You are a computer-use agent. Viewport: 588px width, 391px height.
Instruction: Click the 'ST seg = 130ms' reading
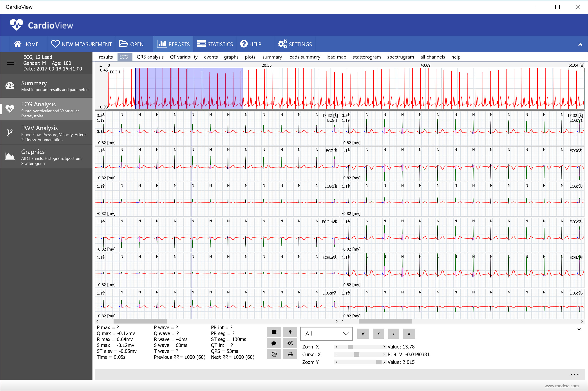228,339
